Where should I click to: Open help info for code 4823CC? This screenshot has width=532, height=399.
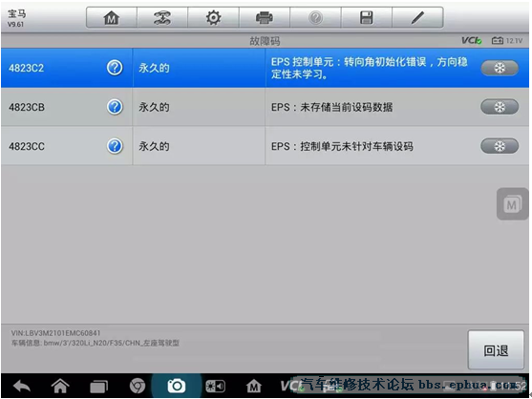coord(115,146)
